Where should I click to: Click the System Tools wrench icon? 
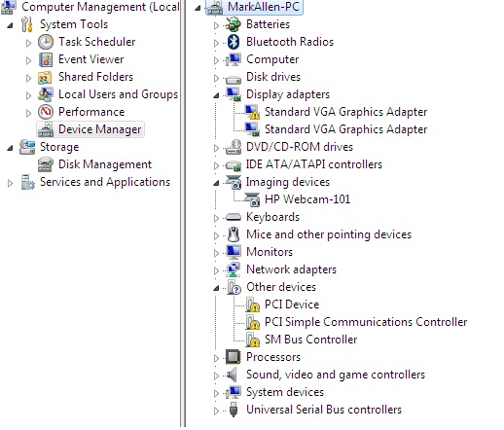click(27, 24)
